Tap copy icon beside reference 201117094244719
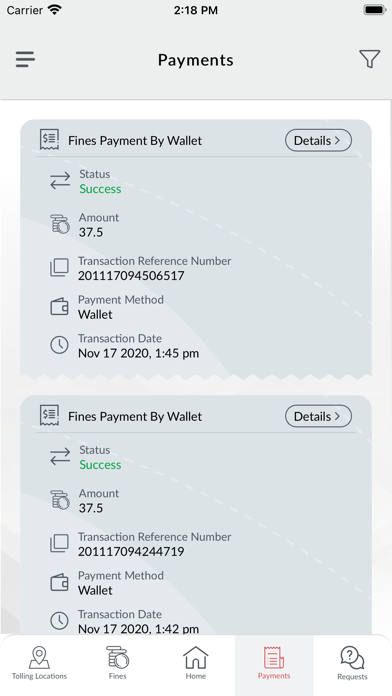Screen dimensions: 392x696 coord(59,544)
